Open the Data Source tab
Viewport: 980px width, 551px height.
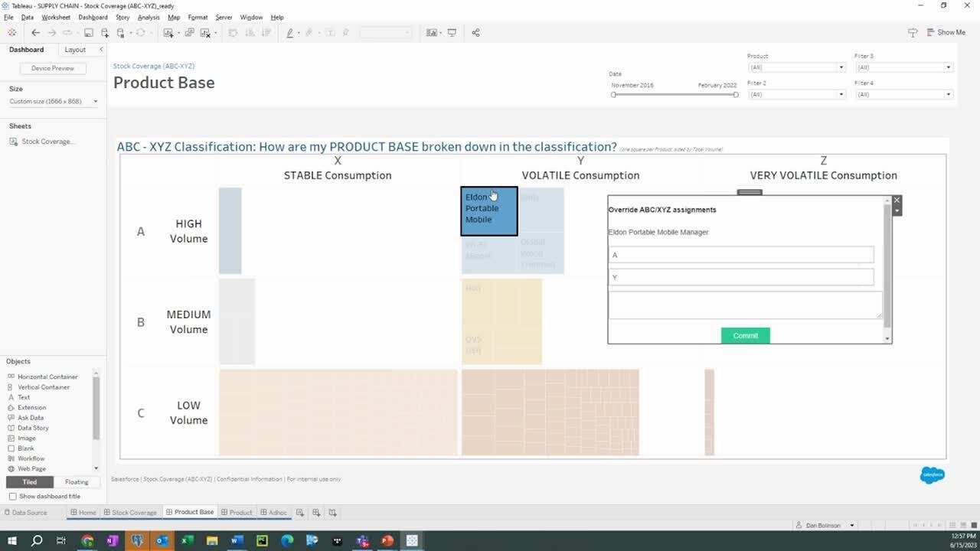click(x=25, y=513)
